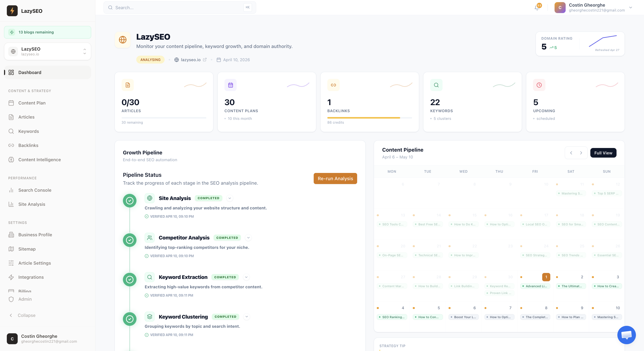Viewport: 644px width, 351px height.
Task: Expand Keyword Extraction stage details
Action: click(246, 277)
